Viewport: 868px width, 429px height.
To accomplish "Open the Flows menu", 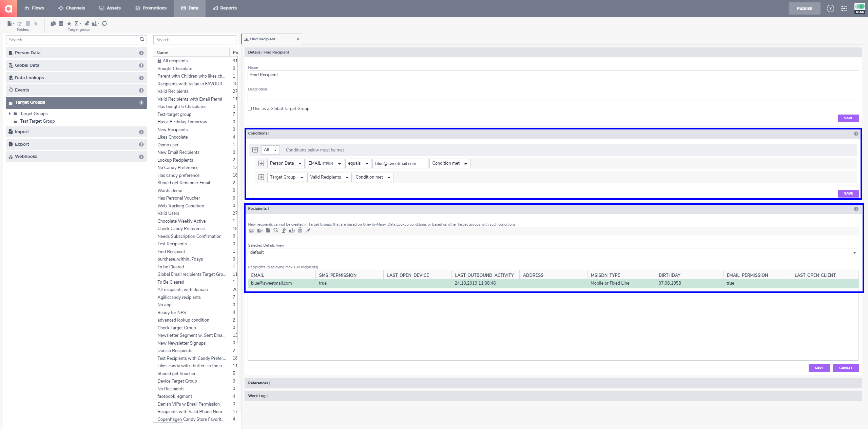I will [34, 8].
